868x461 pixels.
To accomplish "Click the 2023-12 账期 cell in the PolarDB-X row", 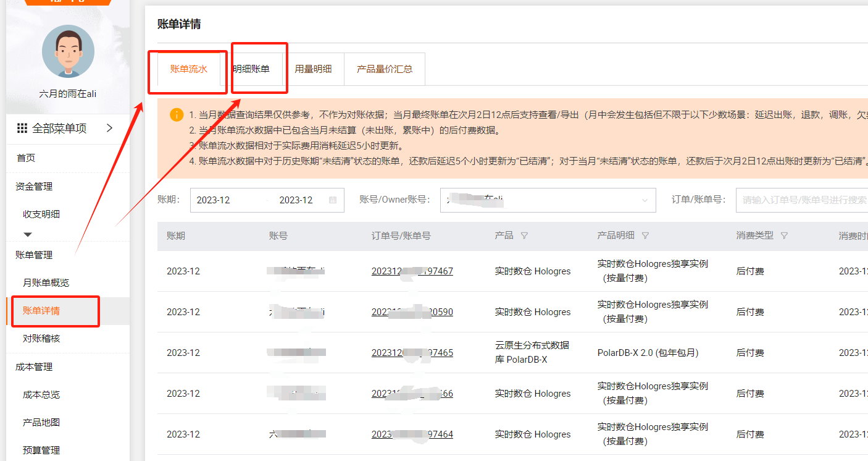I will click(x=183, y=353).
